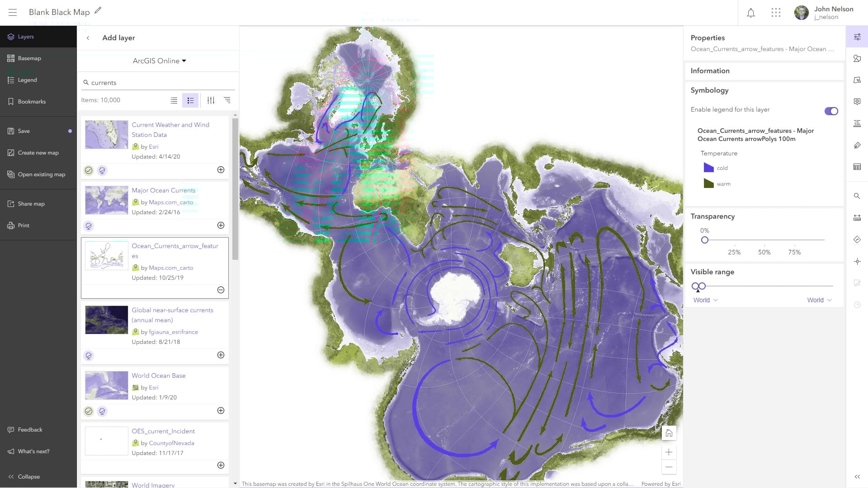Open the Legend panel

[x=38, y=80]
